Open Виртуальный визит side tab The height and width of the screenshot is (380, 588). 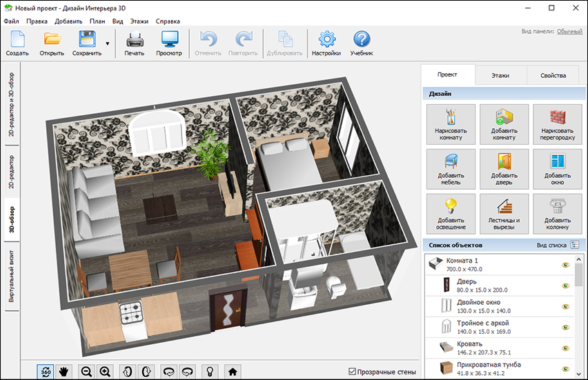tap(12, 276)
